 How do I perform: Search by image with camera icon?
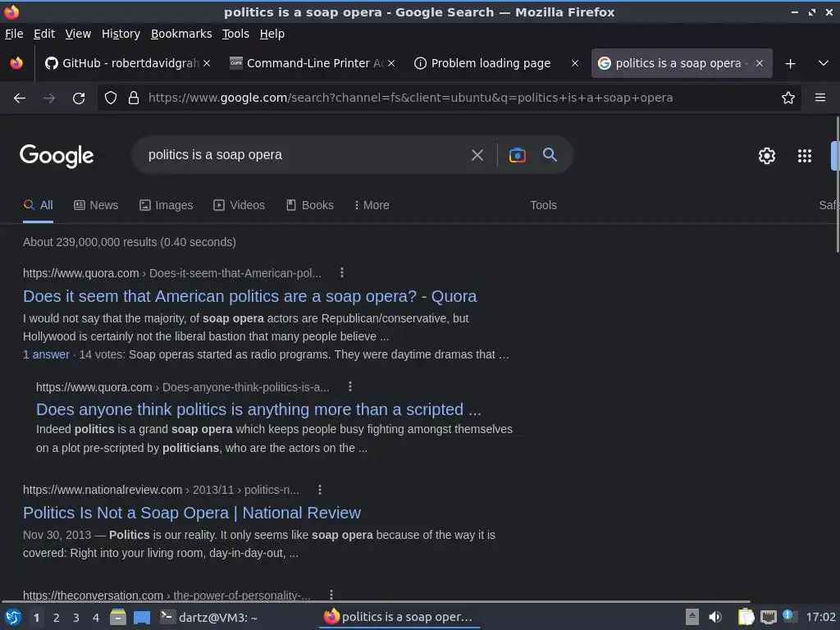coord(517,155)
